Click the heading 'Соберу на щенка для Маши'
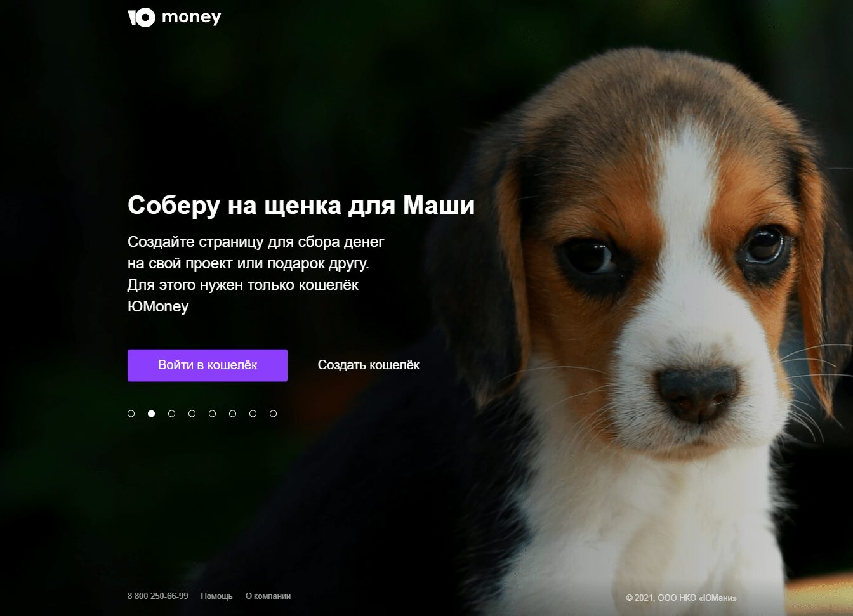The width and height of the screenshot is (853, 616). (301, 205)
